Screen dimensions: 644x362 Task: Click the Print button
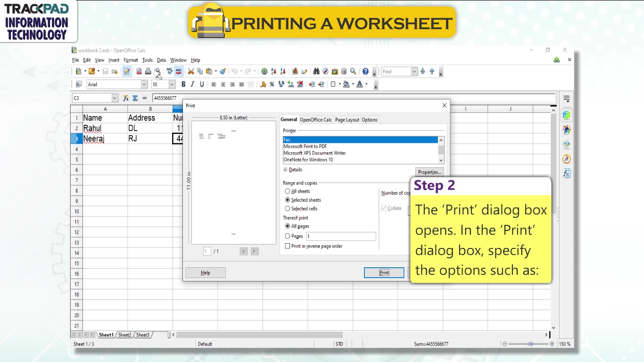point(384,272)
